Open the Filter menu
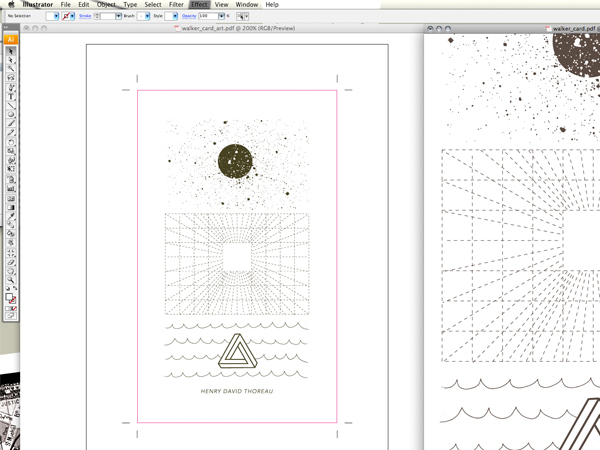Viewport: 600px width, 450px height. tap(176, 5)
